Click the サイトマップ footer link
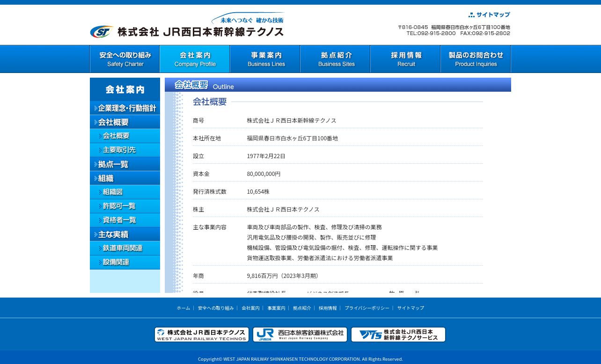 pyautogui.click(x=410, y=308)
